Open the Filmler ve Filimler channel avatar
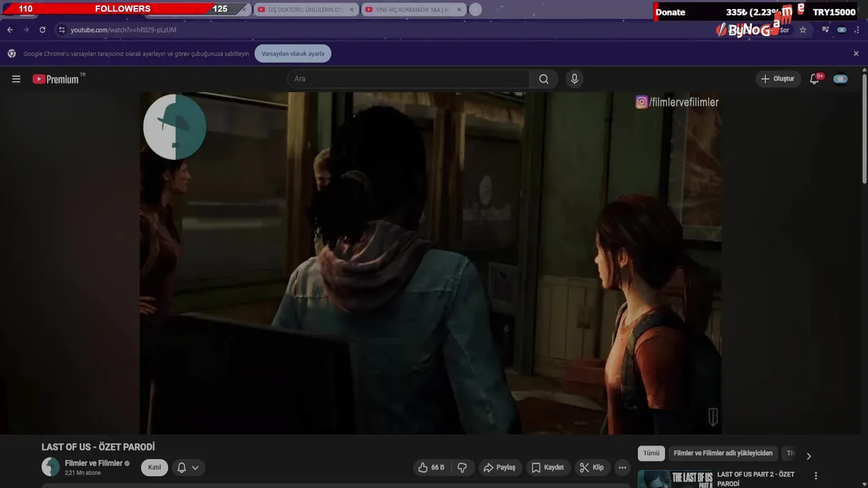The width and height of the screenshot is (868, 488). coord(50,467)
